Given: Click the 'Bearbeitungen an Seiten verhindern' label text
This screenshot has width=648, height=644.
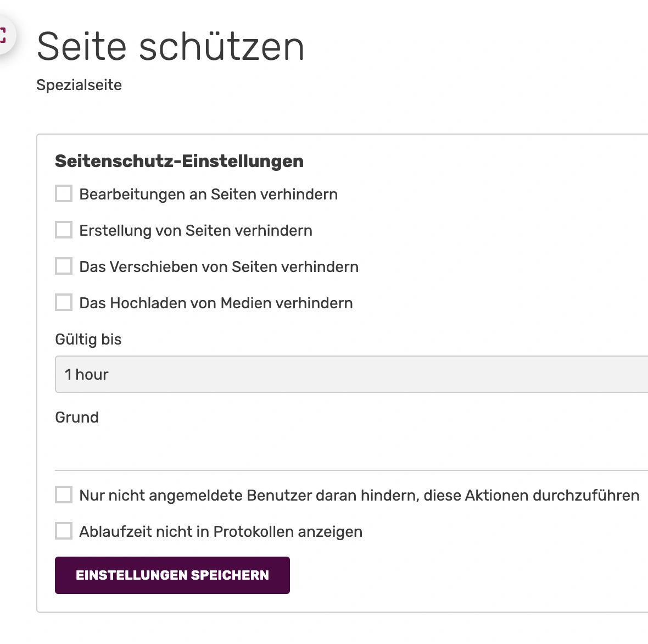Looking at the screenshot, I should (x=208, y=195).
